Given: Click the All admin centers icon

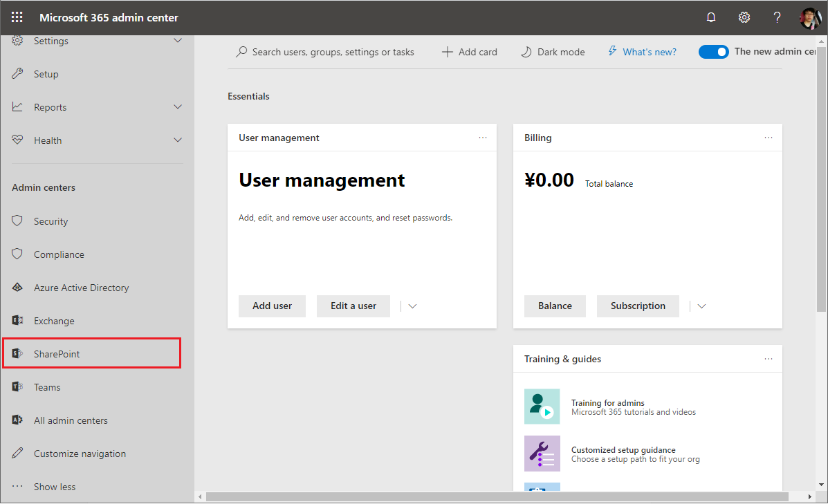Looking at the screenshot, I should tap(17, 420).
